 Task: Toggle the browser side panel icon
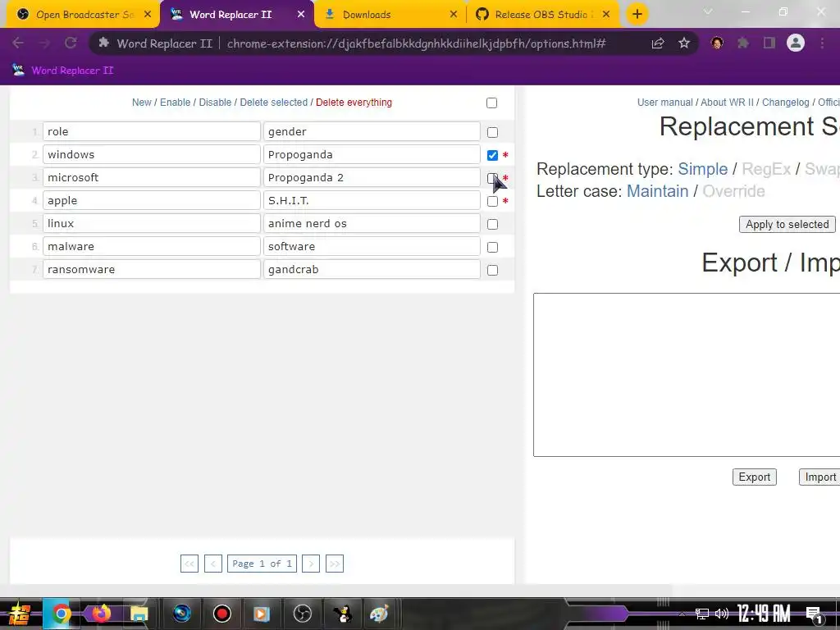(x=769, y=43)
